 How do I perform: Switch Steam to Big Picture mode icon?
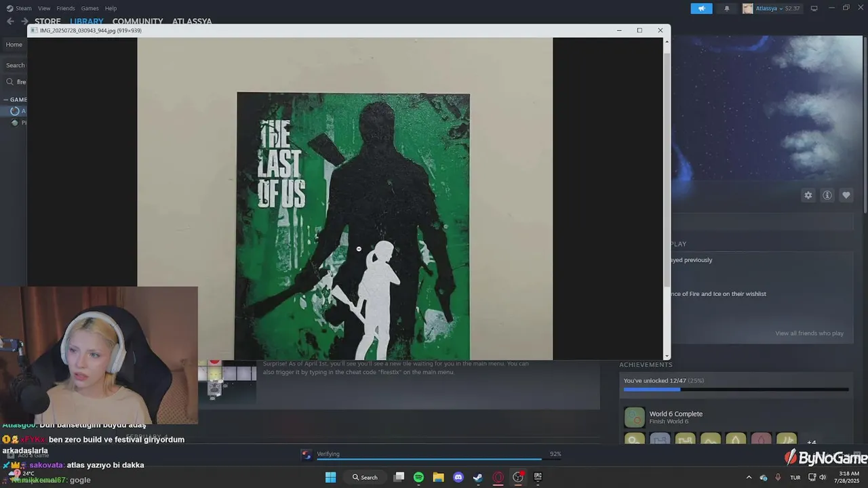click(814, 8)
